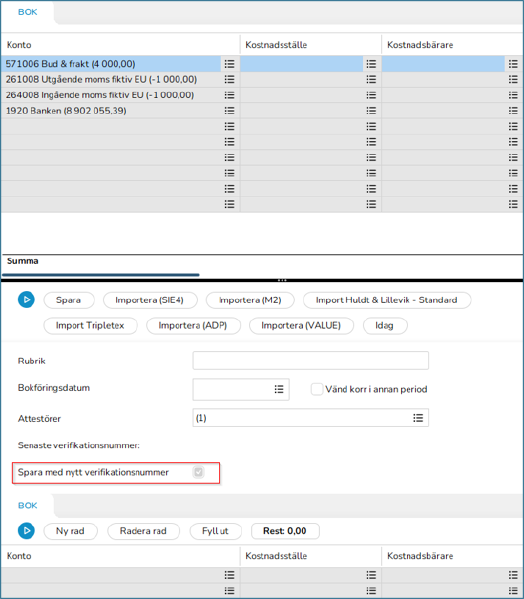Open the Bokföringsdatum date picker list
Image resolution: width=524 pixels, height=599 pixels.
pos(279,389)
